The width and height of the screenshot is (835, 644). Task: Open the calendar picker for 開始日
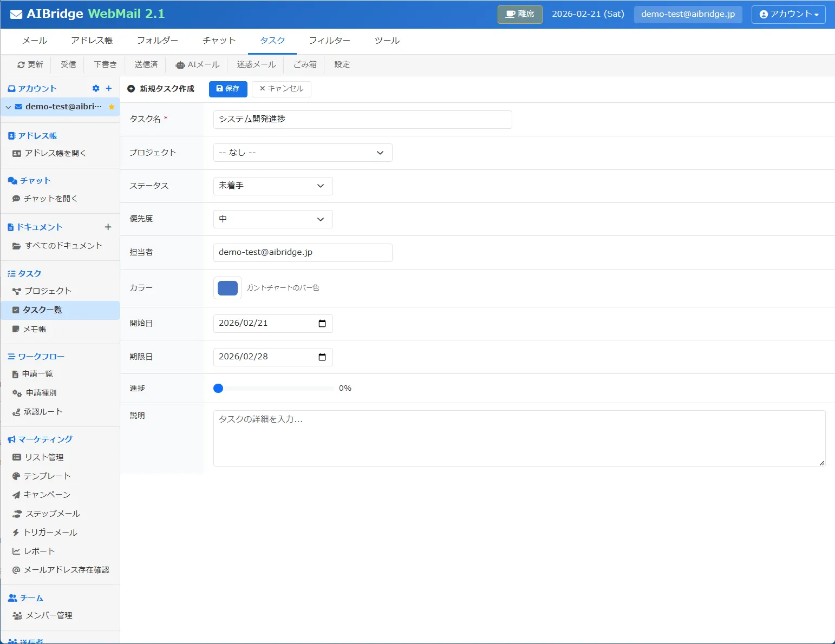pos(322,324)
